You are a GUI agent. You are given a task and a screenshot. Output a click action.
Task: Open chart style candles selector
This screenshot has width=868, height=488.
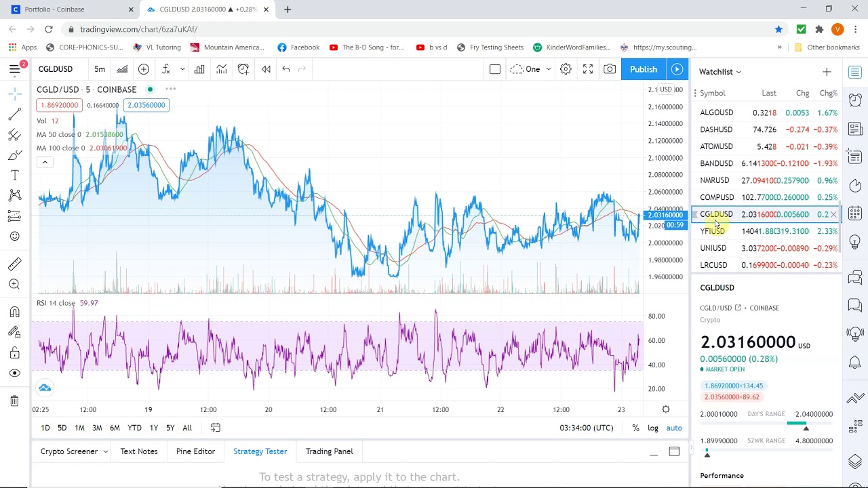coord(122,69)
